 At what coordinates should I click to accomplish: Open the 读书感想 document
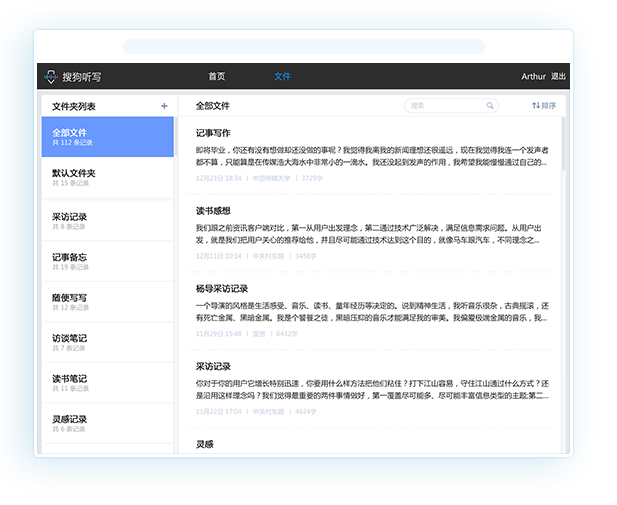click(213, 211)
